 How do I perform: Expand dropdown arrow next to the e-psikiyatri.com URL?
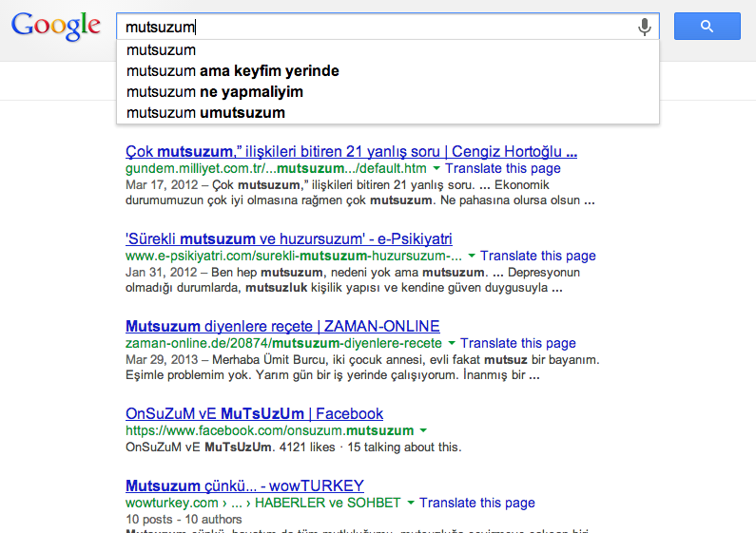click(472, 256)
